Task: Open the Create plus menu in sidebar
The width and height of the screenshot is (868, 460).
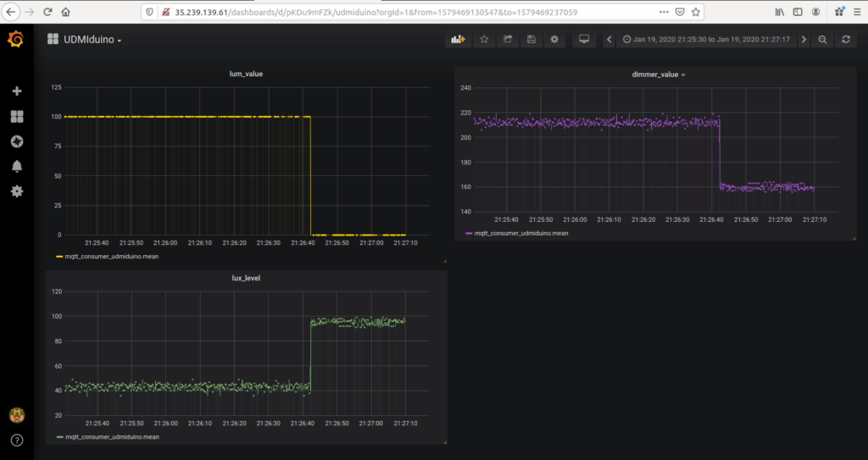Action: coord(17,91)
